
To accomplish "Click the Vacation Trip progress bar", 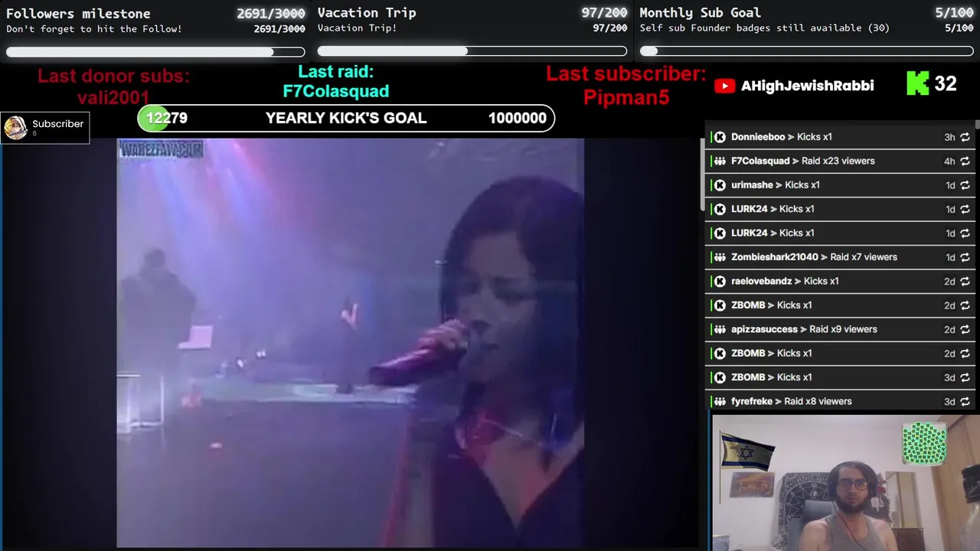I will [x=472, y=51].
